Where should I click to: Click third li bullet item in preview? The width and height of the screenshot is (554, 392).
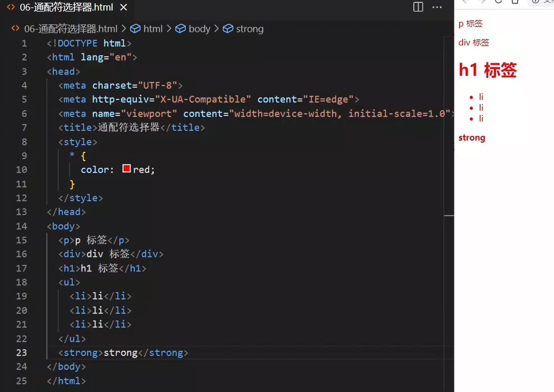tap(481, 118)
